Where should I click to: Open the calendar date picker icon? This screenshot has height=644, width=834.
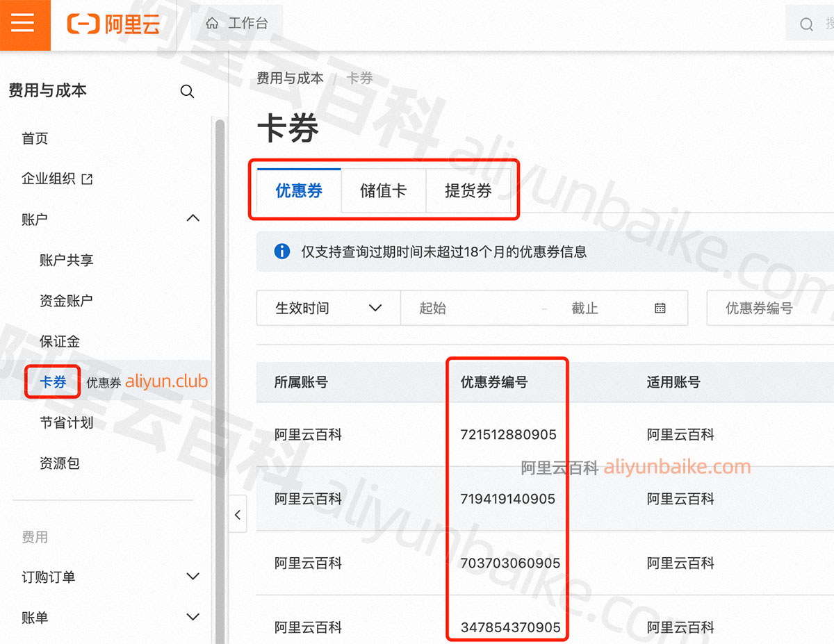660,308
